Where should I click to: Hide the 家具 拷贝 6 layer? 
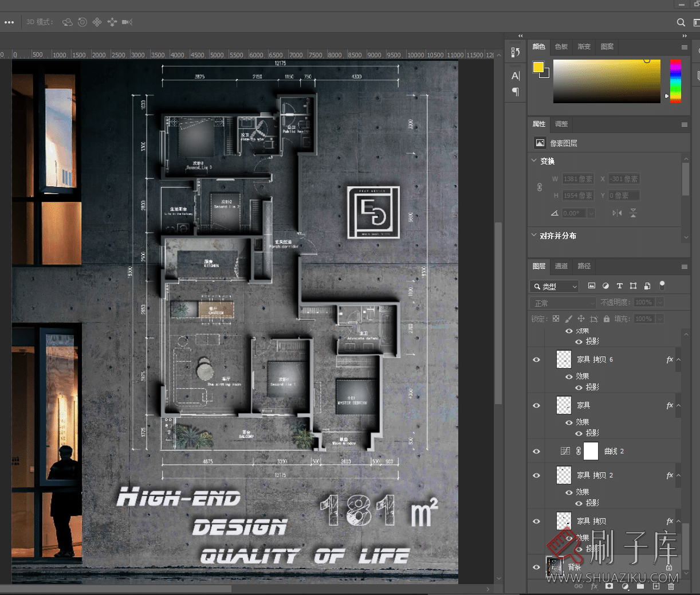tap(537, 360)
